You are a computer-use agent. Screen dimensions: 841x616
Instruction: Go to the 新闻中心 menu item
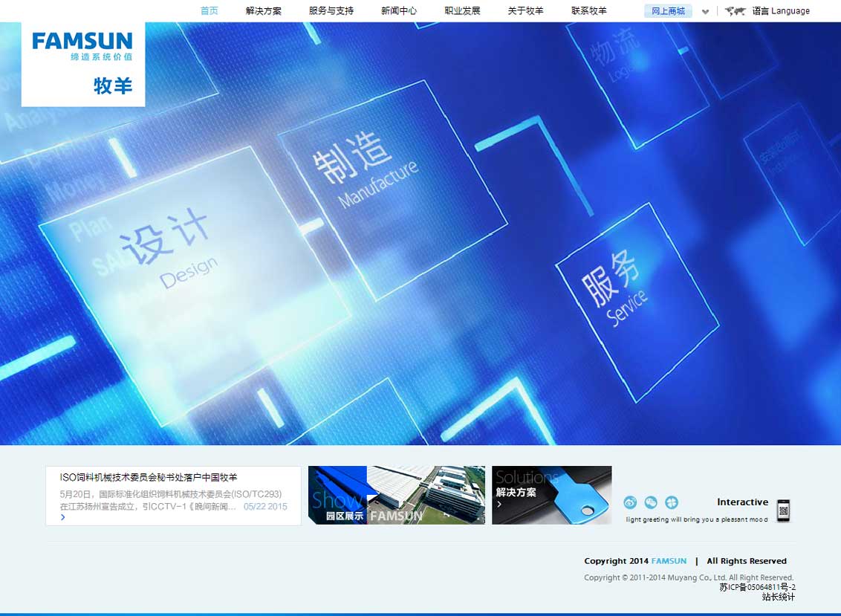coord(399,11)
